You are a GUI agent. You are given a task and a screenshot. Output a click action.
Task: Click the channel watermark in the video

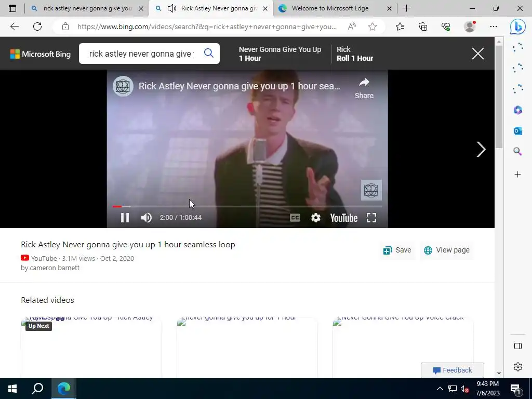pos(371,190)
